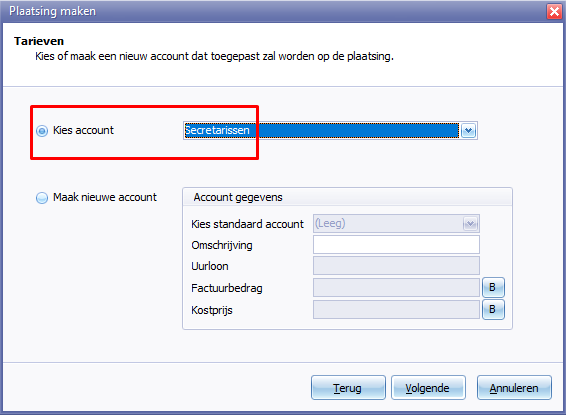Image resolution: width=566 pixels, height=415 pixels.
Task: Click the Factuurbedrag input field
Action: tap(396, 288)
